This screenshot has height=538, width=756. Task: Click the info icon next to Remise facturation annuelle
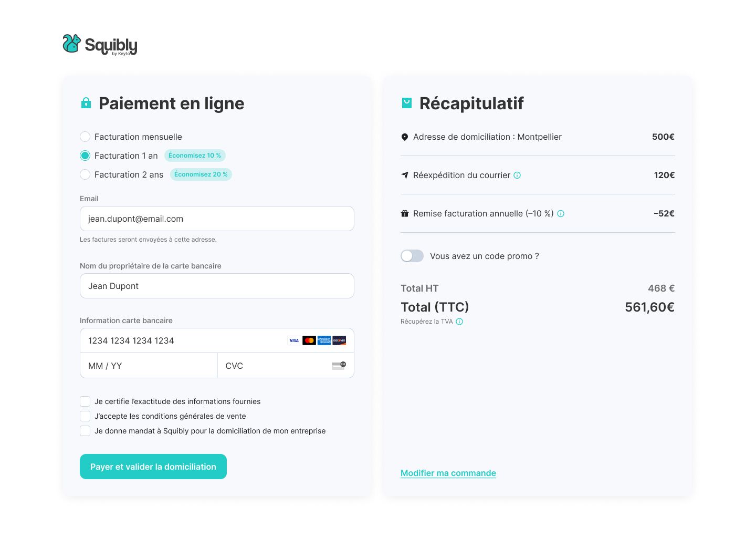(x=561, y=214)
